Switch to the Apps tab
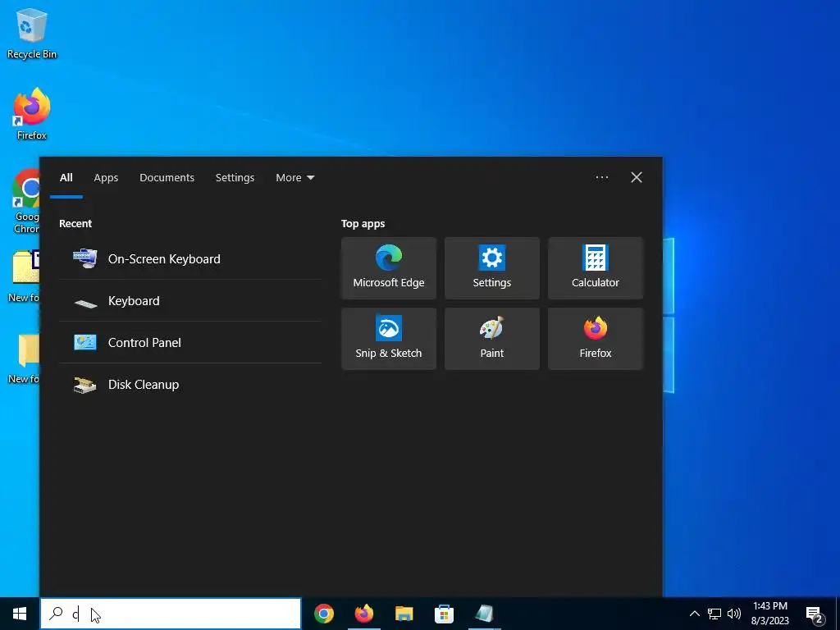This screenshot has height=630, width=840. tap(106, 177)
